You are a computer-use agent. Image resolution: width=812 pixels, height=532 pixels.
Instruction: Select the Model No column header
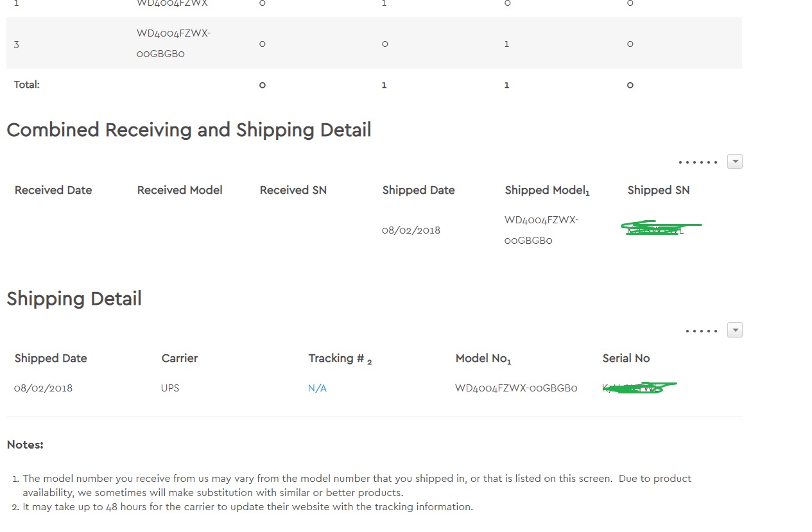tap(483, 359)
